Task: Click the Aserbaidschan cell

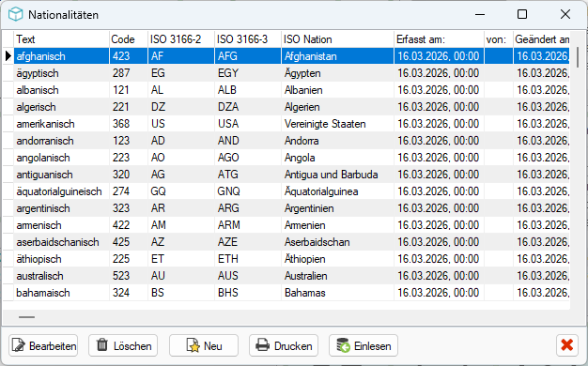Action: point(337,241)
